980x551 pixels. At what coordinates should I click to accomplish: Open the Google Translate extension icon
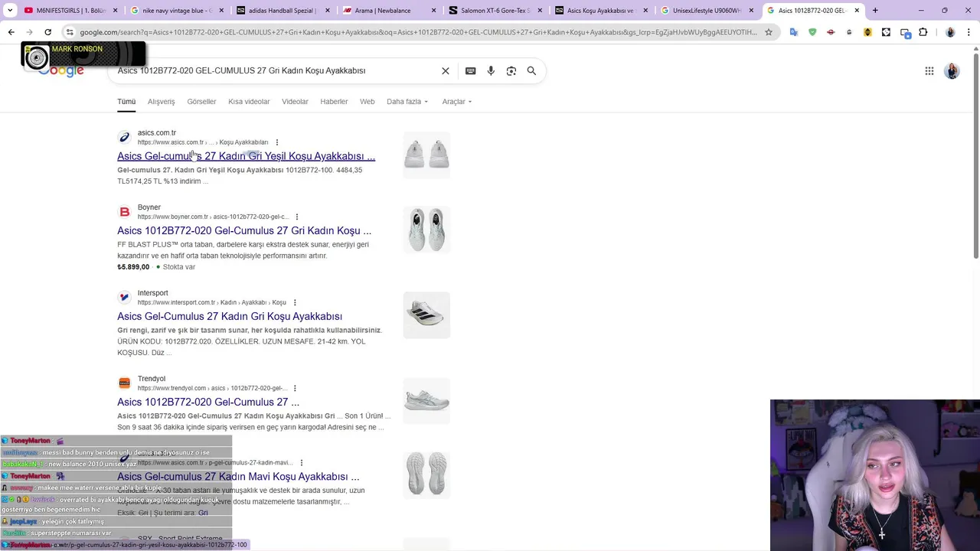point(793,32)
